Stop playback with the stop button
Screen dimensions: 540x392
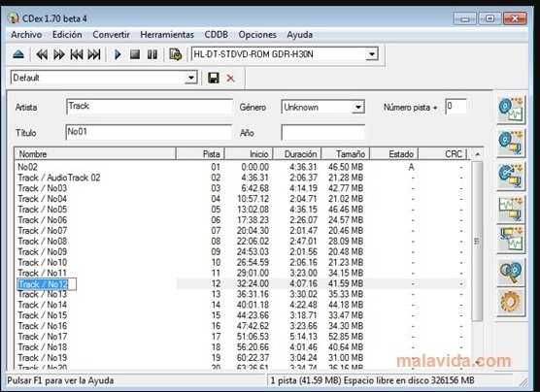[x=135, y=54]
